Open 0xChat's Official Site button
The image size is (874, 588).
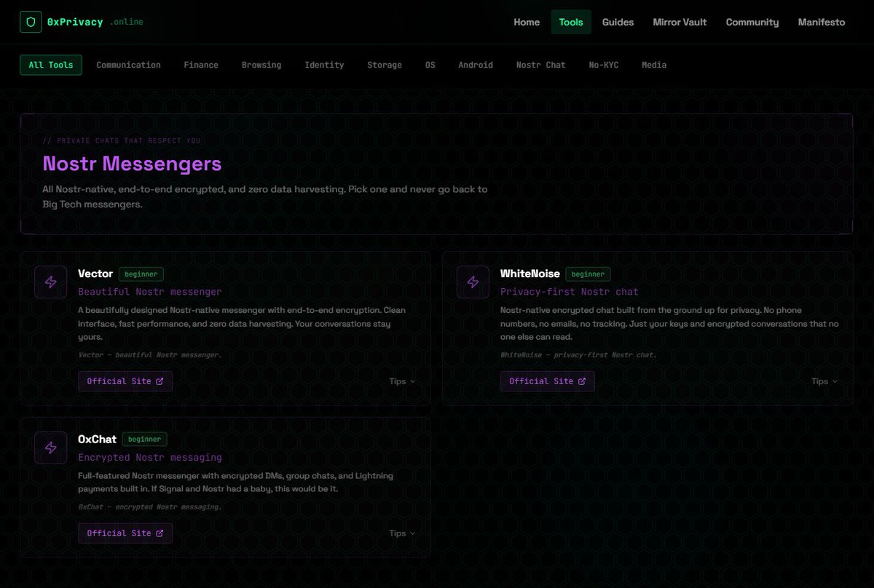(125, 533)
